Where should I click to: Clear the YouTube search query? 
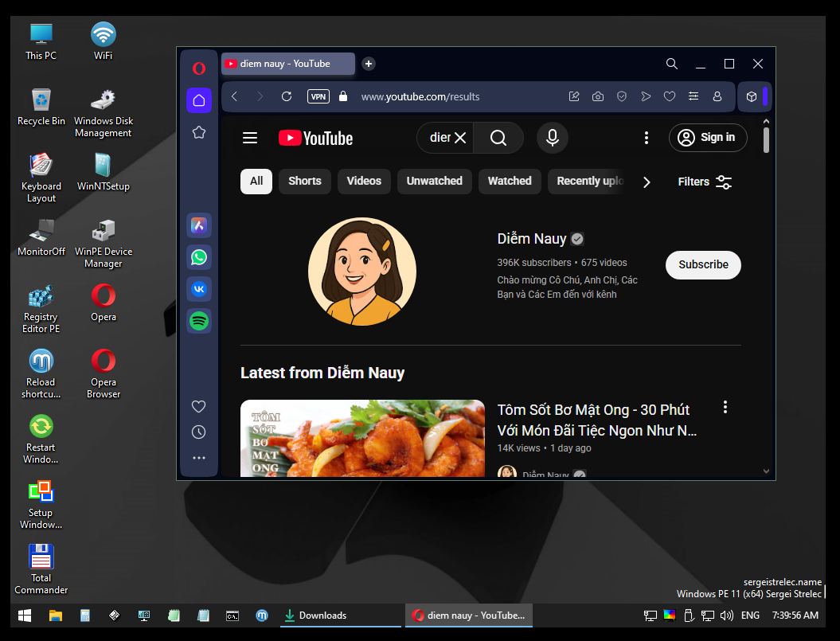tap(460, 138)
